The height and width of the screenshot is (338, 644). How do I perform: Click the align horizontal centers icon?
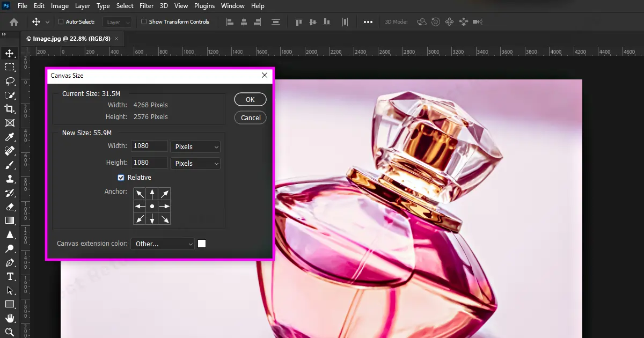pyautogui.click(x=244, y=21)
